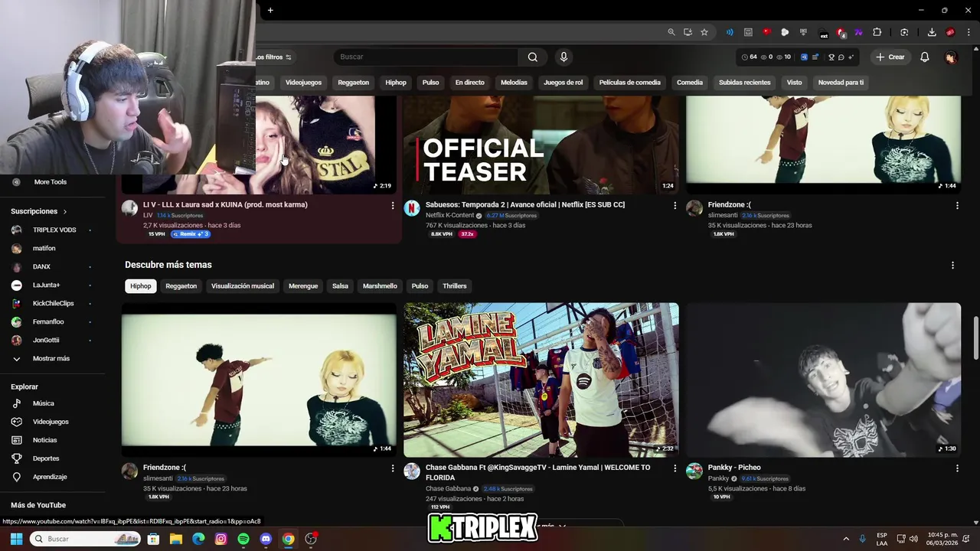Open the TRIPLEX VODS subscription
The height and width of the screenshot is (551, 980).
[x=54, y=230]
